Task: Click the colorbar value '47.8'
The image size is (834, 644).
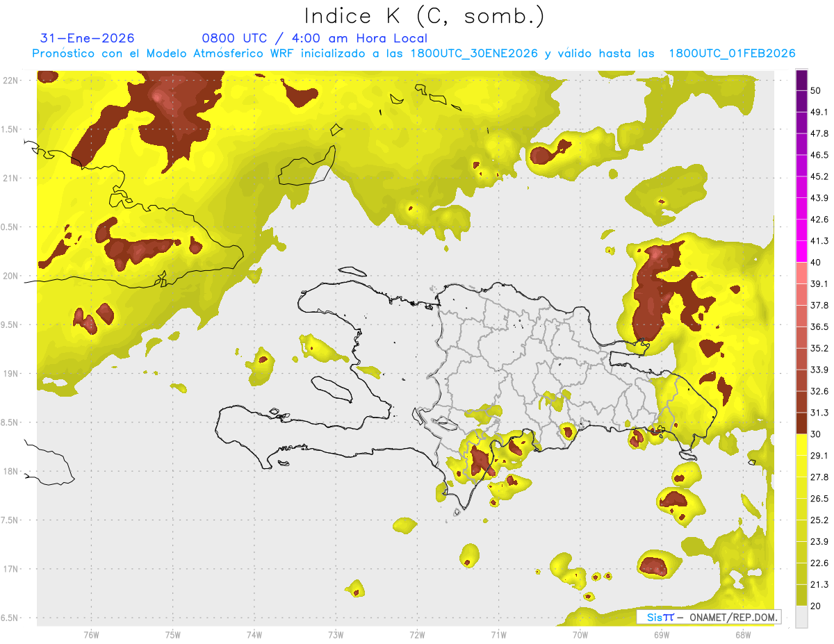Action: tap(819, 133)
